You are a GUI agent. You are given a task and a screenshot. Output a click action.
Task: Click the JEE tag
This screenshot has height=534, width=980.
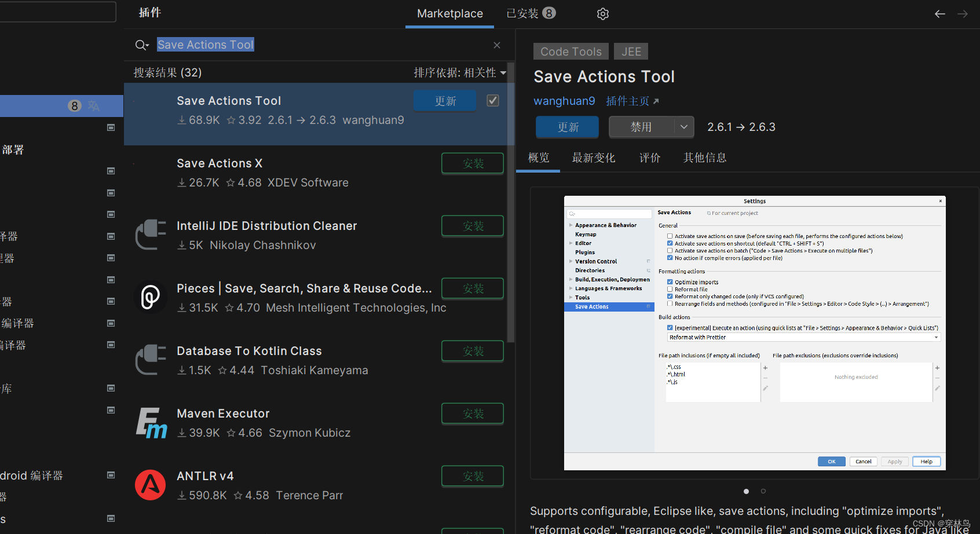[631, 52]
